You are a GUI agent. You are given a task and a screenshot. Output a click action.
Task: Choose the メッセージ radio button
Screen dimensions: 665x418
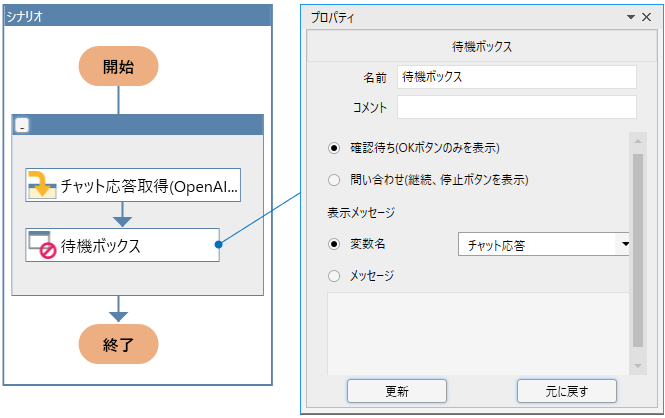334,276
